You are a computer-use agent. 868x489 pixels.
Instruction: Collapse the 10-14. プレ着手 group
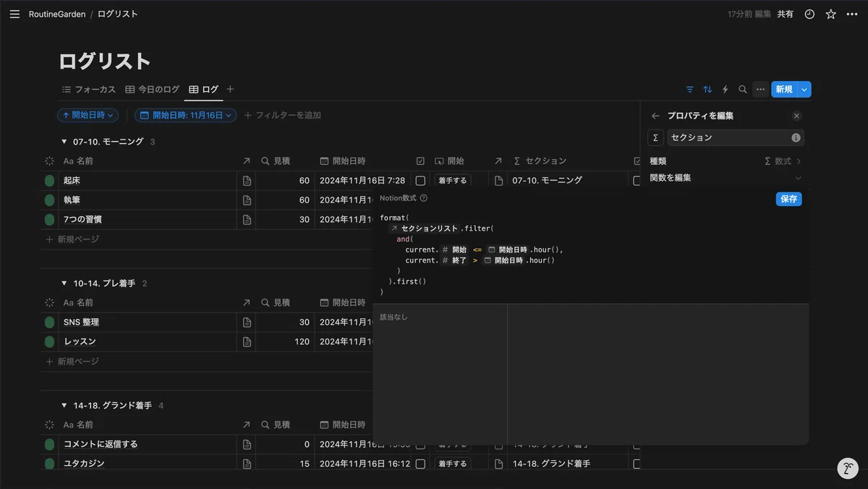coord(64,284)
